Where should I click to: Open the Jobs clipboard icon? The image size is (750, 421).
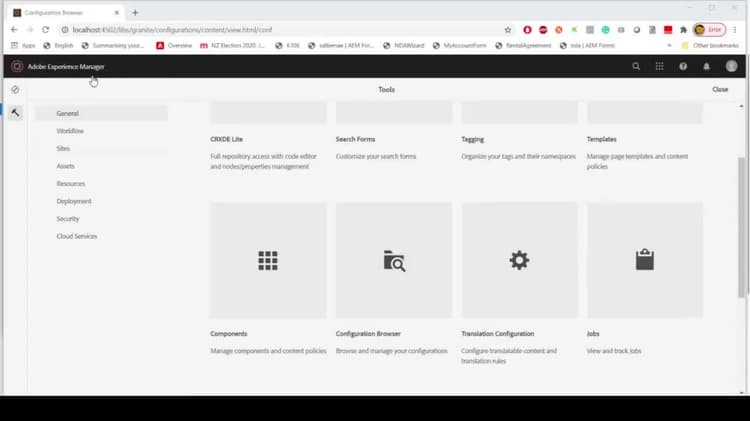pyautogui.click(x=644, y=259)
